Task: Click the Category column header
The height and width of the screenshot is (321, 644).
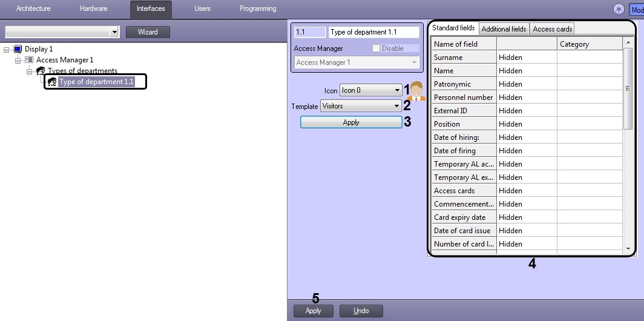Action: 590,44
